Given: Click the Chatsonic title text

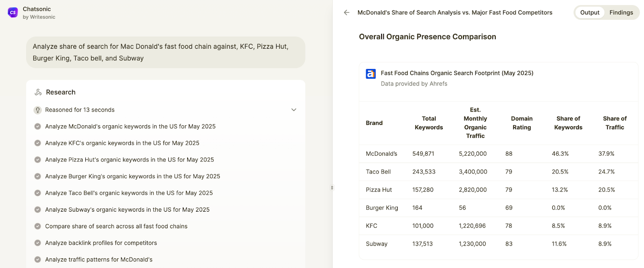Looking at the screenshot, I should 37,9.
